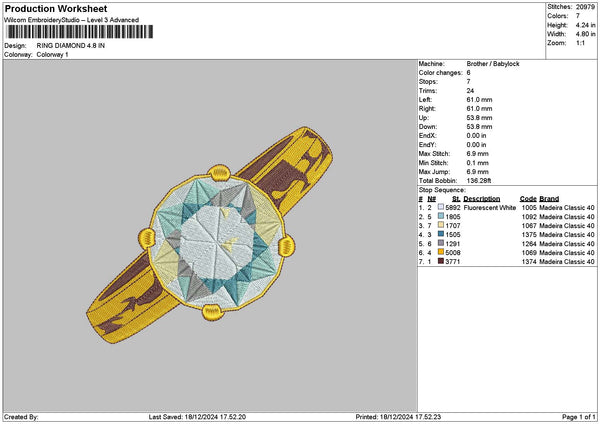Click the gold swatch beside 5008
Image resolution: width=600 pixels, height=424 pixels.
pyautogui.click(x=441, y=252)
